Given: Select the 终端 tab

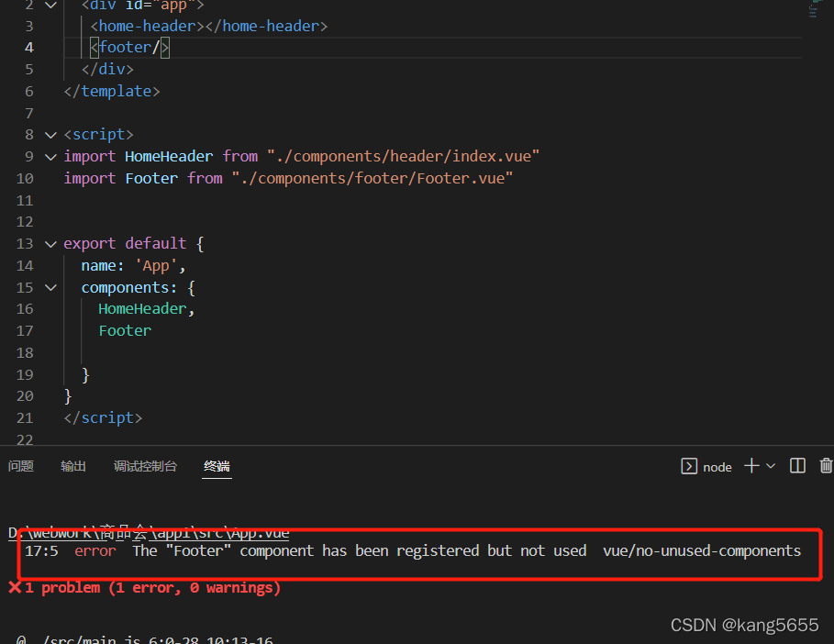Looking at the screenshot, I should pyautogui.click(x=217, y=466).
